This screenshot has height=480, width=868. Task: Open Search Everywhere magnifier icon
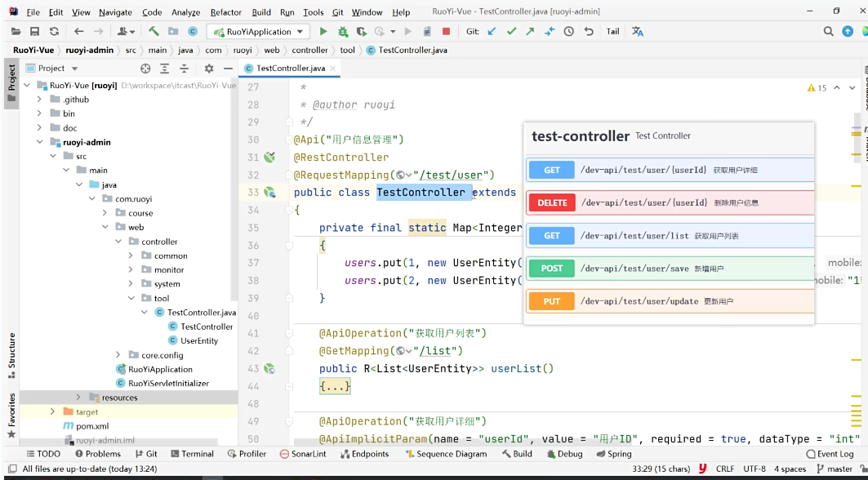(828, 32)
